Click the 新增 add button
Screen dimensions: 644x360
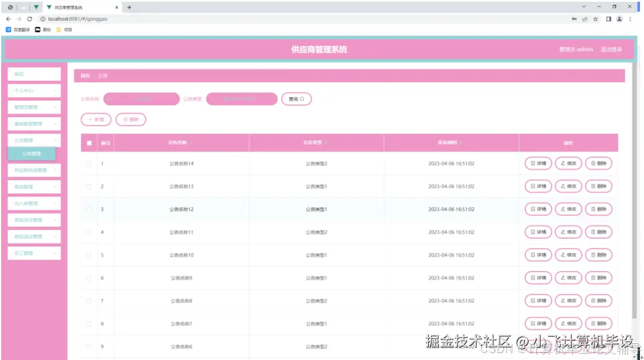[96, 119]
